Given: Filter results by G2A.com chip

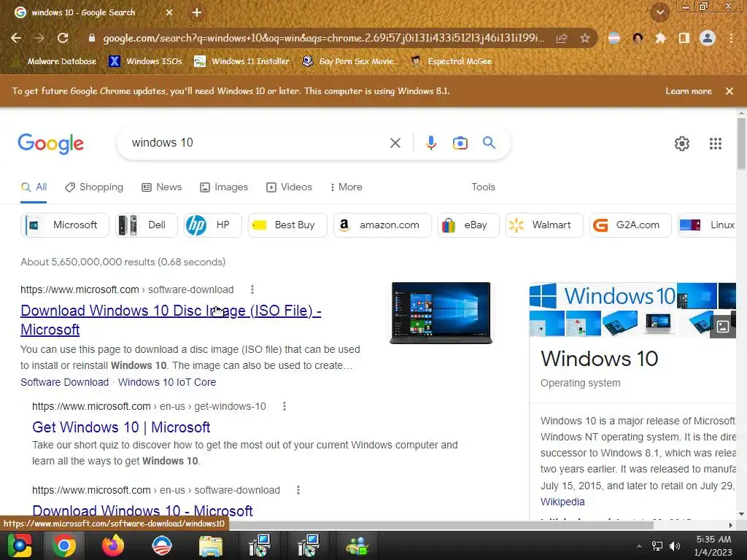Looking at the screenshot, I should [630, 225].
